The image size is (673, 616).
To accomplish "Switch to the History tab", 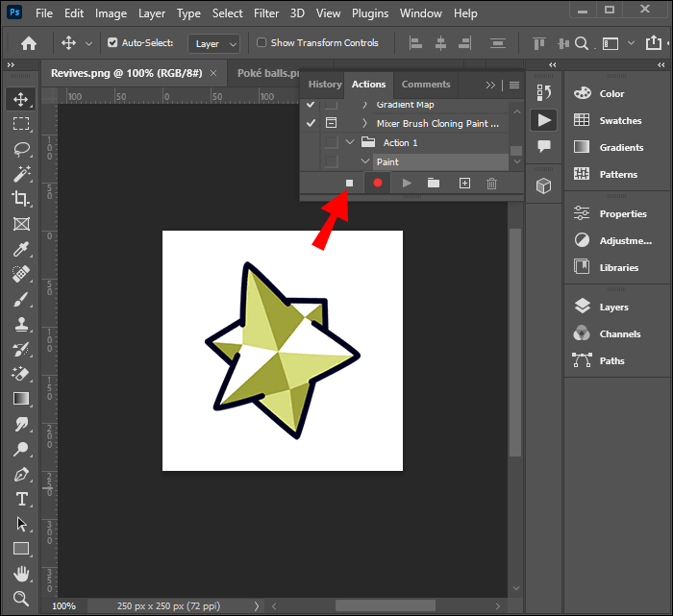I will (324, 85).
